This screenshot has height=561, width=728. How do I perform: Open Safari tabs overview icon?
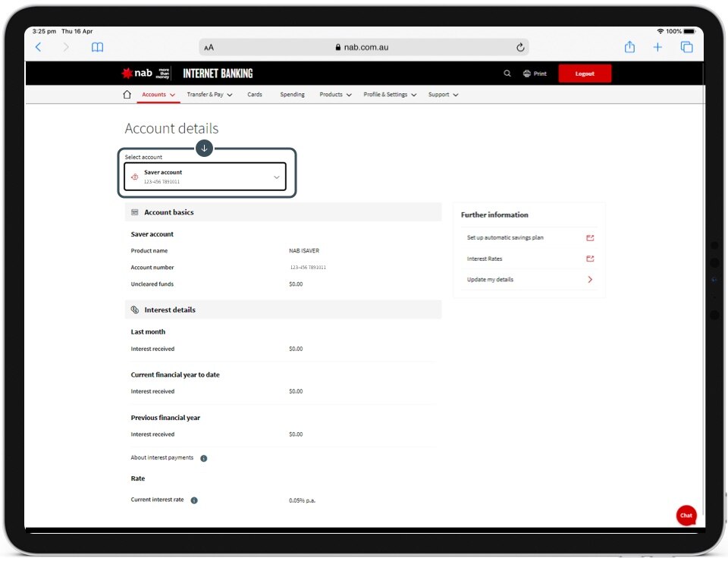pos(686,47)
